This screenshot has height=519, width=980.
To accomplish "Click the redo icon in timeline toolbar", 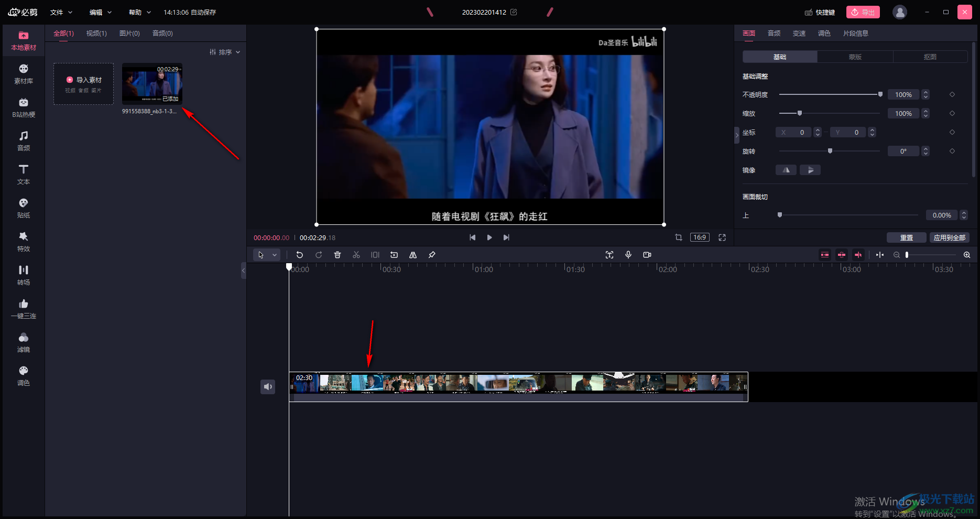I will pyautogui.click(x=319, y=255).
